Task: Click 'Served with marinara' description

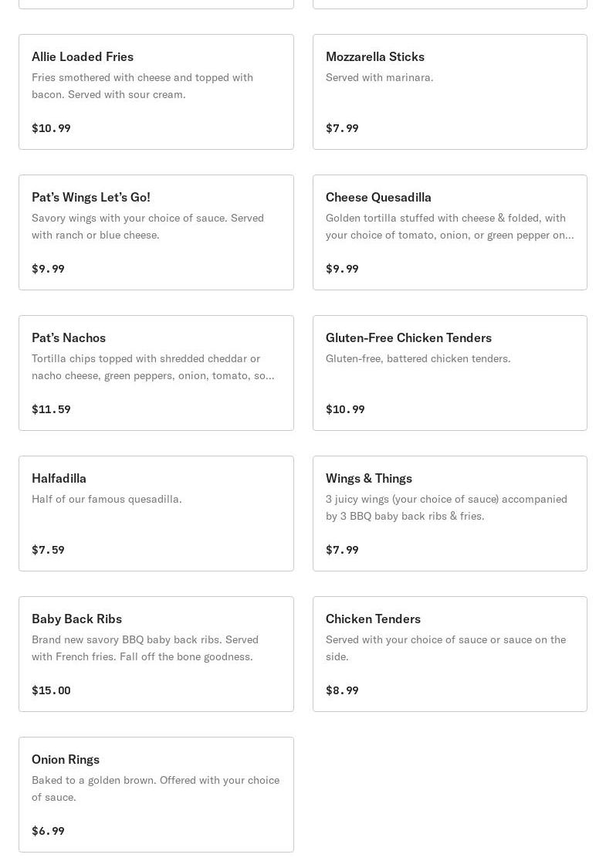Action: [x=379, y=77]
